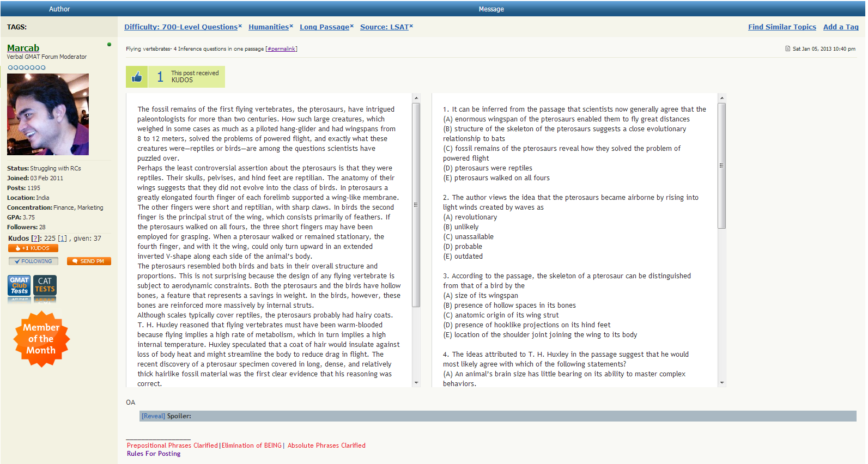Click the moderator rank circles
Screen dimensions: 868x464
[x=27, y=68]
